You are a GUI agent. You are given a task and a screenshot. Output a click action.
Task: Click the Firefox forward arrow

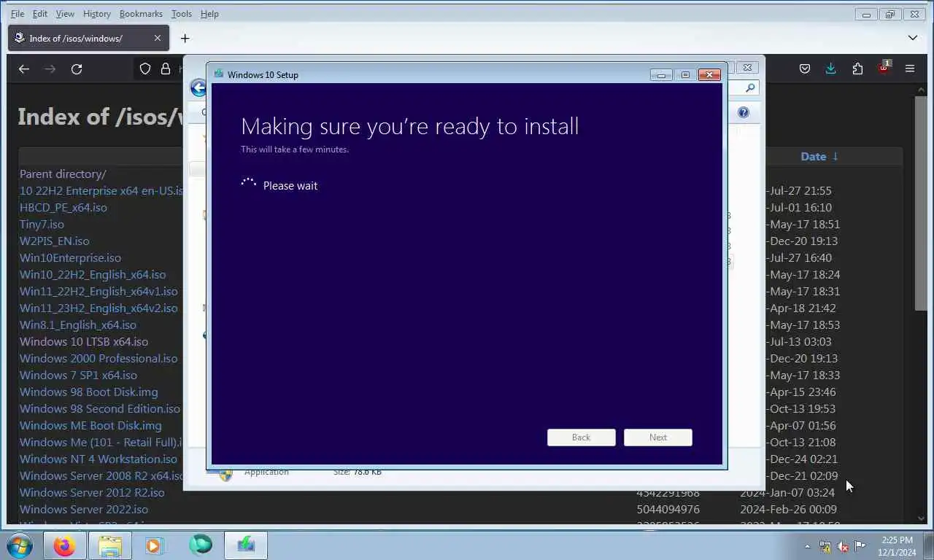coord(50,69)
